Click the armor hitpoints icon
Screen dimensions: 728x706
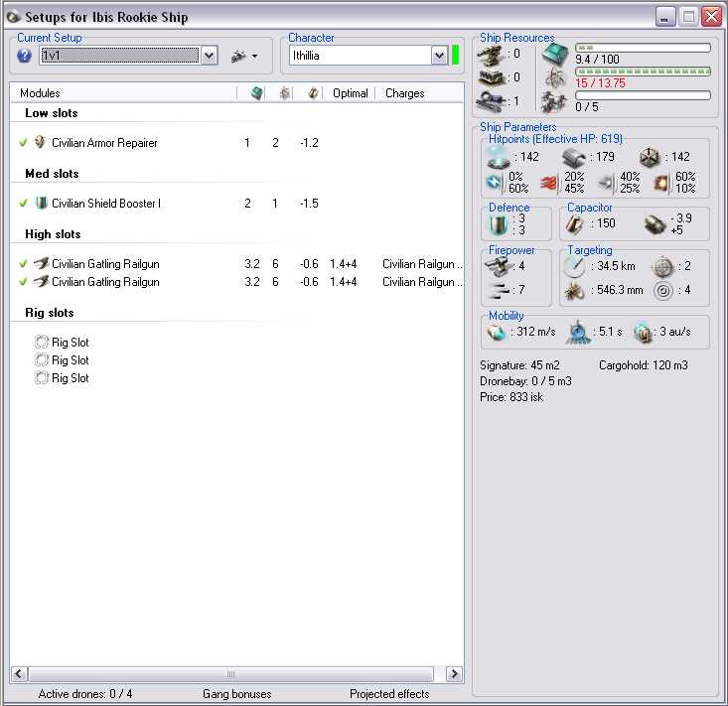coord(574,157)
